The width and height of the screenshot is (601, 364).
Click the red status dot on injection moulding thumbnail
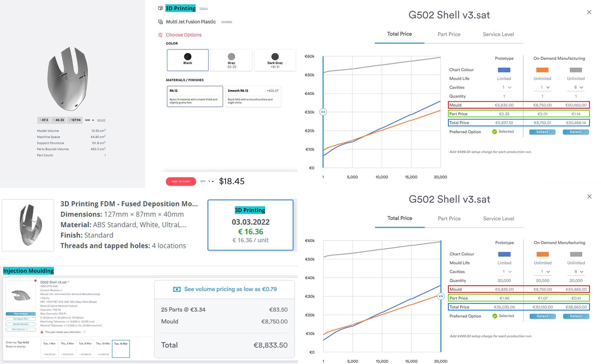[35, 281]
